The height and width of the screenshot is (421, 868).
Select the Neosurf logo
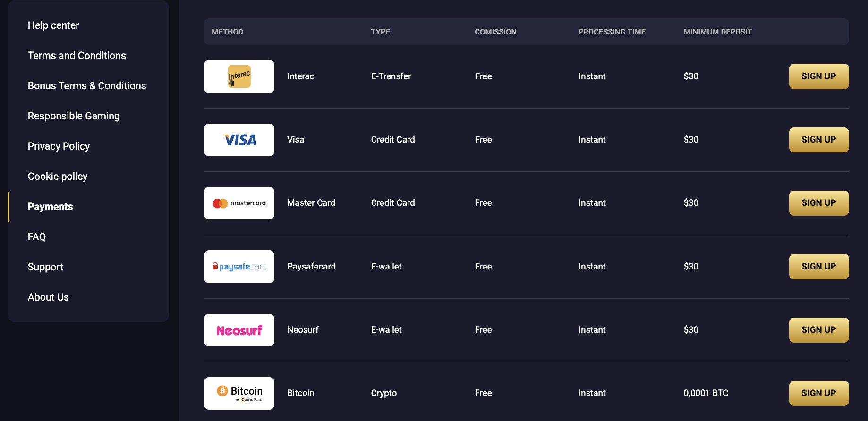(239, 329)
